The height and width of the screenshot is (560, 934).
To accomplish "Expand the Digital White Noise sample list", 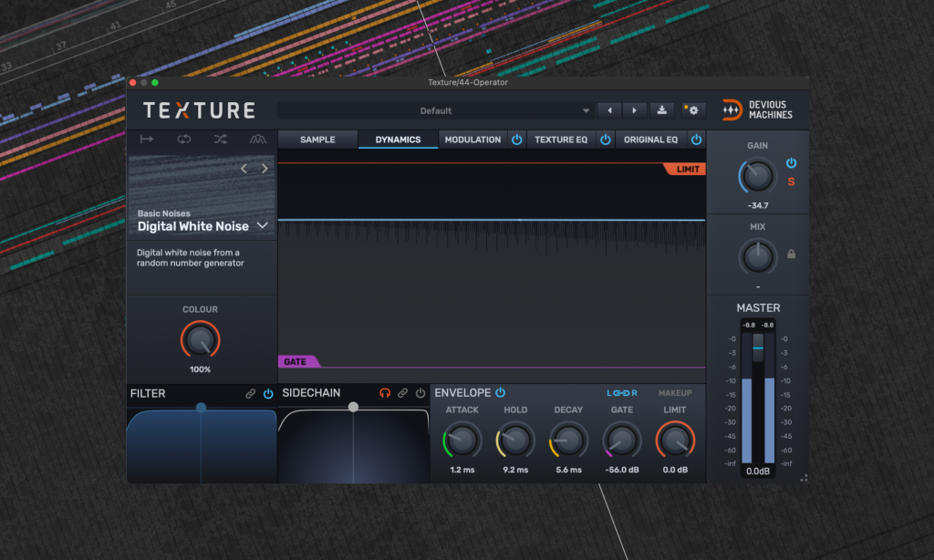I will (263, 225).
